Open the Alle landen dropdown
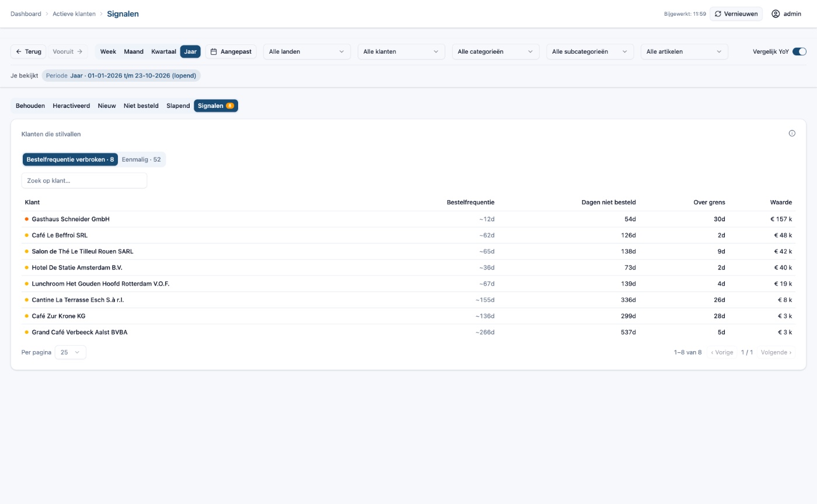The height and width of the screenshot is (504, 817). click(307, 51)
